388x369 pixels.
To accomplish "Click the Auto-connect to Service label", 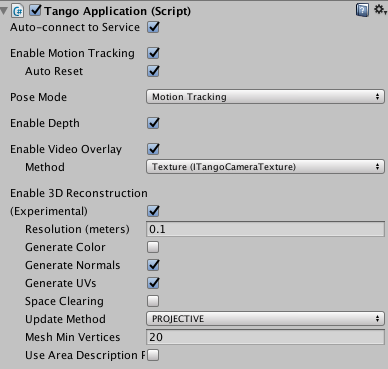I will tap(75, 27).
